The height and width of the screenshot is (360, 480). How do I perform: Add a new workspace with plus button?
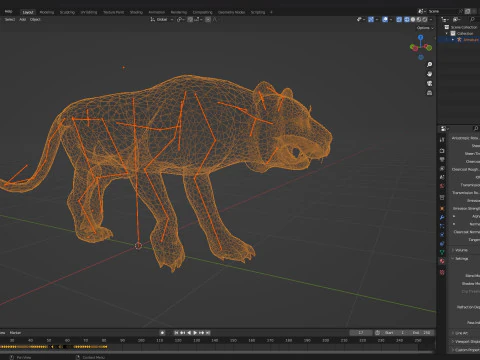[x=271, y=12]
